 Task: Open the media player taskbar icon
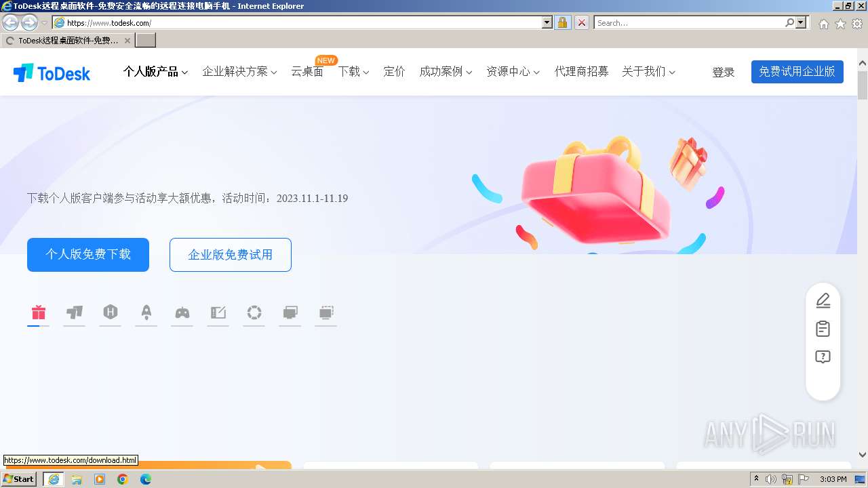tap(100, 479)
